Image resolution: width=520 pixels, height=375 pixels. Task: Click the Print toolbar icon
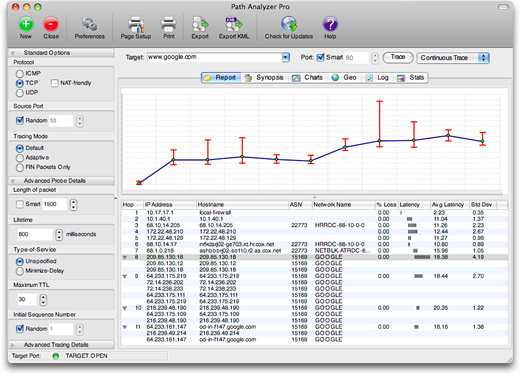click(x=169, y=24)
